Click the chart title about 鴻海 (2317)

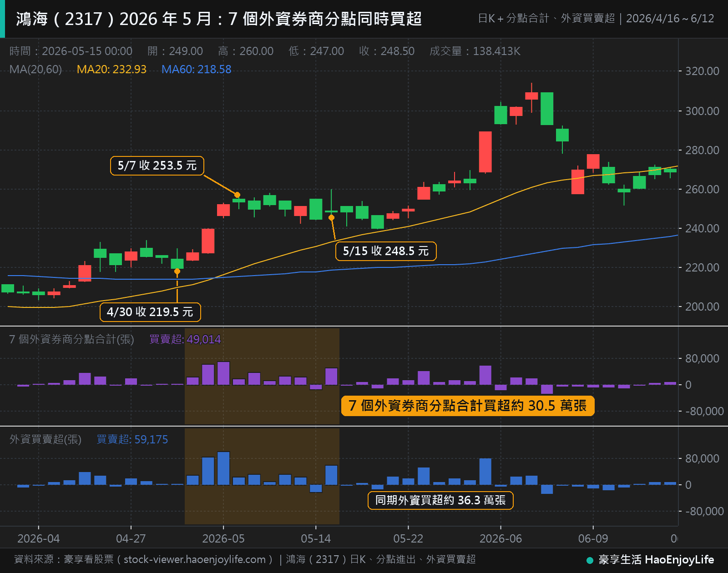[219, 19]
